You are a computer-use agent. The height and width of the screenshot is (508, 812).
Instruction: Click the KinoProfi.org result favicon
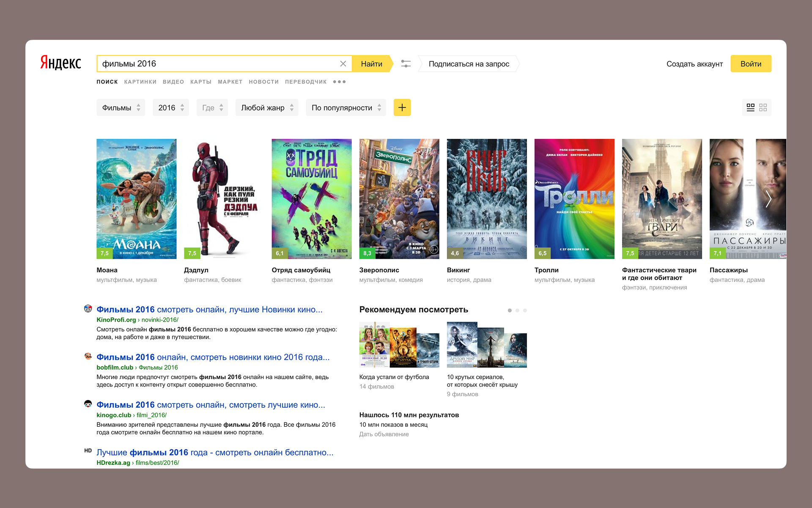(88, 309)
